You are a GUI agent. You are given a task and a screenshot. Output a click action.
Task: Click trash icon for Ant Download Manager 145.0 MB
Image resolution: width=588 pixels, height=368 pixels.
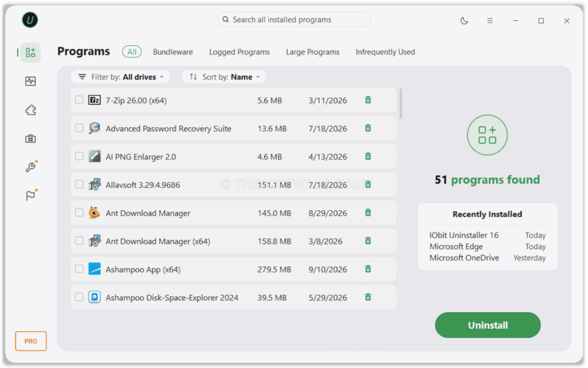tap(368, 212)
